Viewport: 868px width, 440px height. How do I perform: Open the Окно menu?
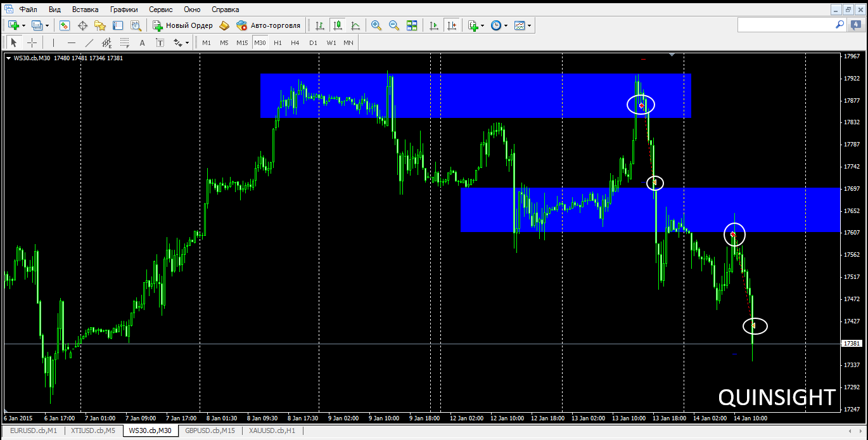[x=192, y=10]
